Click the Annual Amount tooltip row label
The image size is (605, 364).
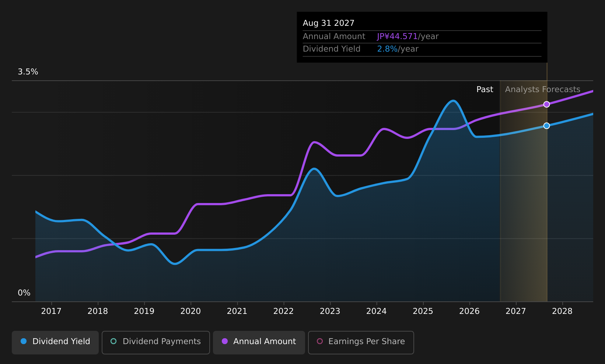point(334,36)
